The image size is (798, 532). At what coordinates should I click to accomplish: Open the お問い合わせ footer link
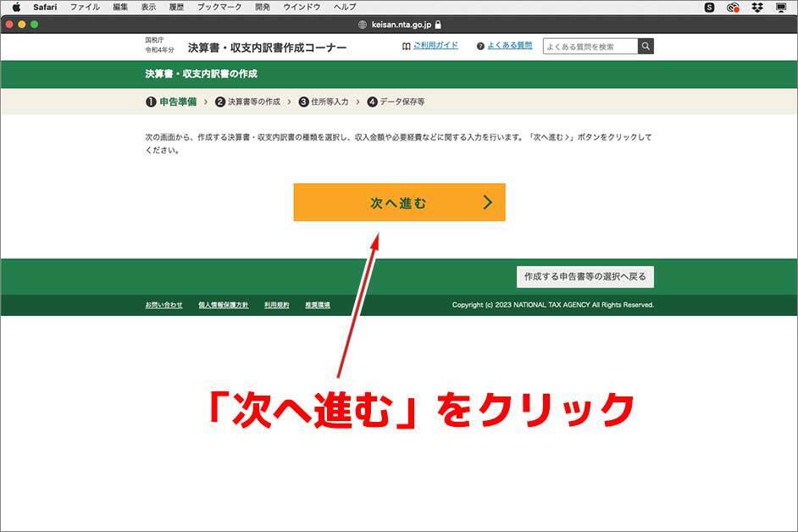pos(163,304)
